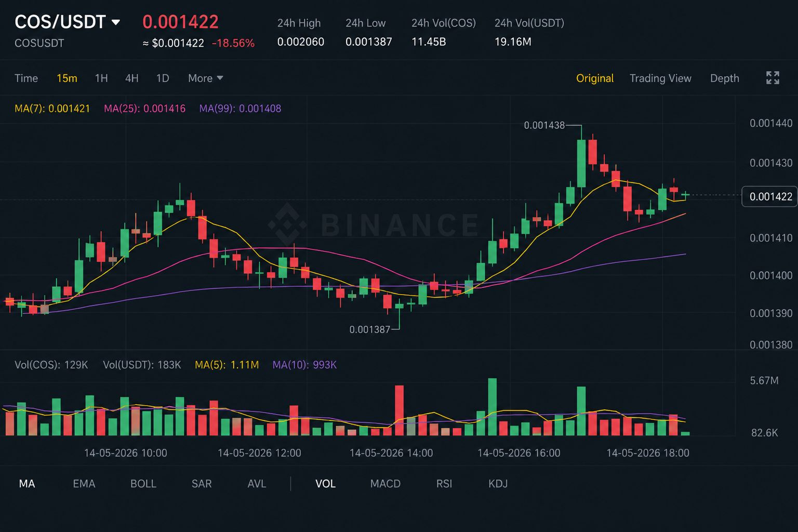This screenshot has height=532, width=798.
Task: Enable the RSI sub-indicator
Action: pos(444,484)
